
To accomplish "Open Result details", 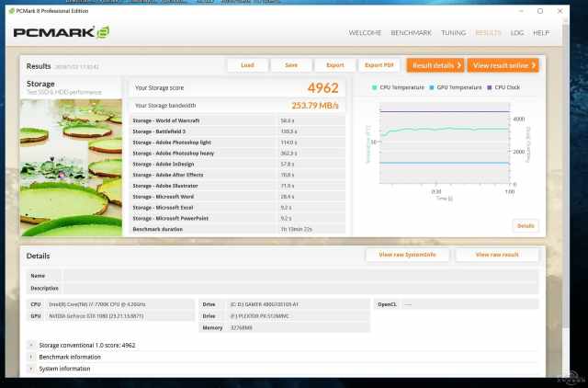I will [x=435, y=65].
